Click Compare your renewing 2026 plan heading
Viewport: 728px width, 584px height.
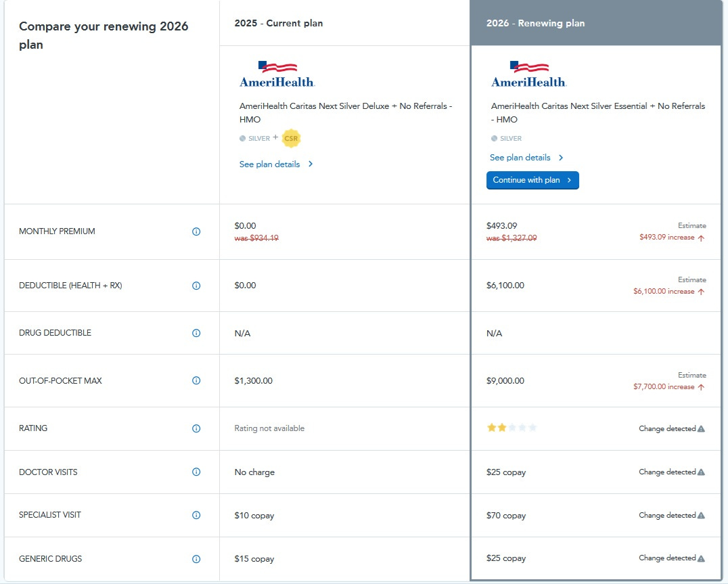pyautogui.click(x=104, y=35)
